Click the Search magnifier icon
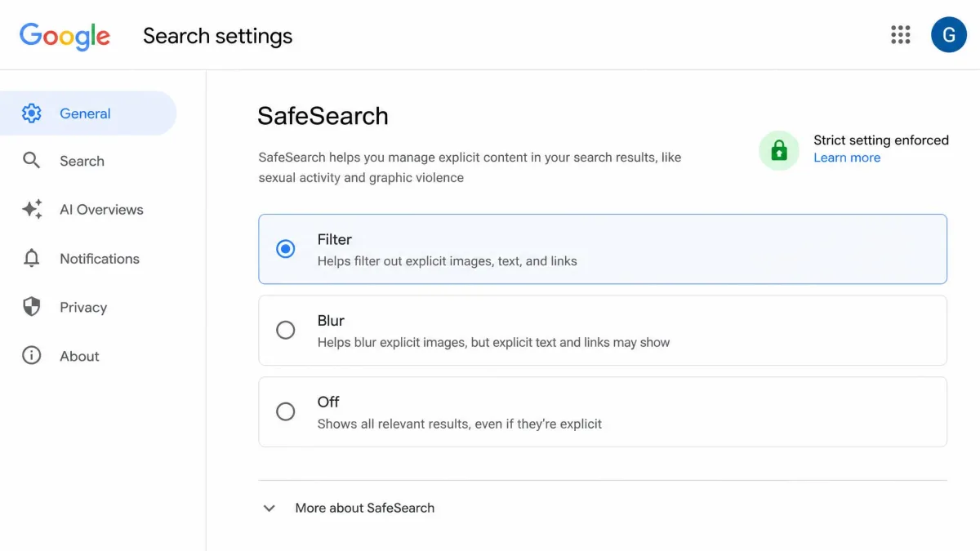 click(31, 161)
